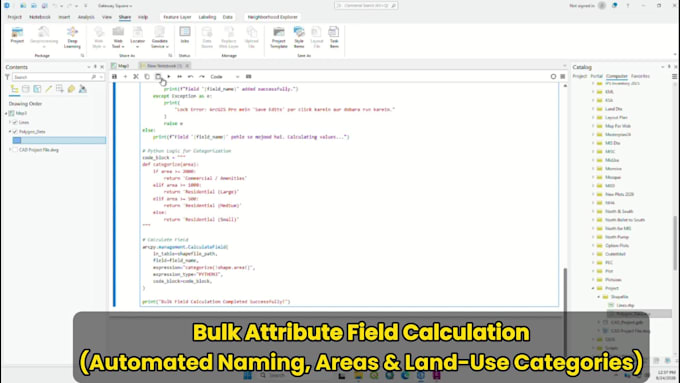The image size is (680, 383).
Task: Redo notebook action
Action: click(202, 77)
